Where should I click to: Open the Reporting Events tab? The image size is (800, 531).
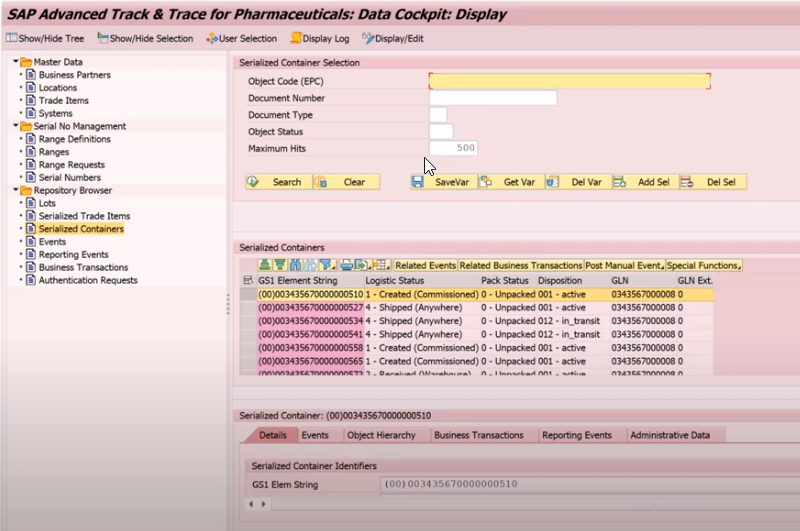(577, 435)
